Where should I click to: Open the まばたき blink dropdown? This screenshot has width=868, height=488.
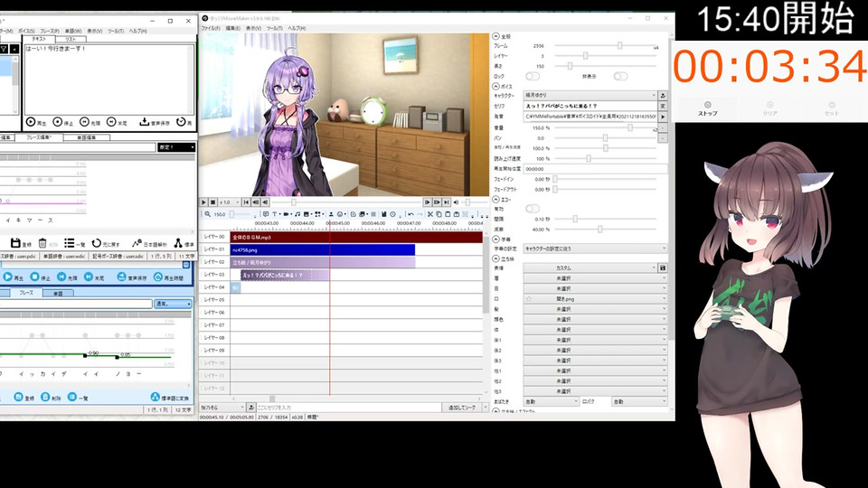552,401
